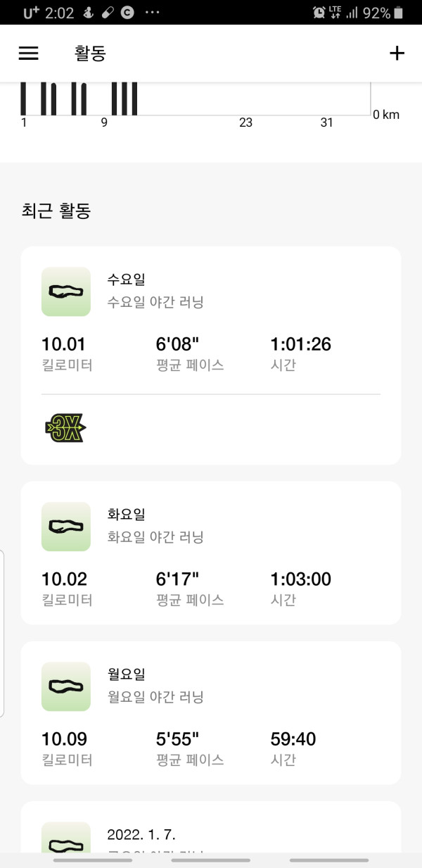Select the 10.01 kilometer distance value
The height and width of the screenshot is (868, 422).
tap(64, 344)
